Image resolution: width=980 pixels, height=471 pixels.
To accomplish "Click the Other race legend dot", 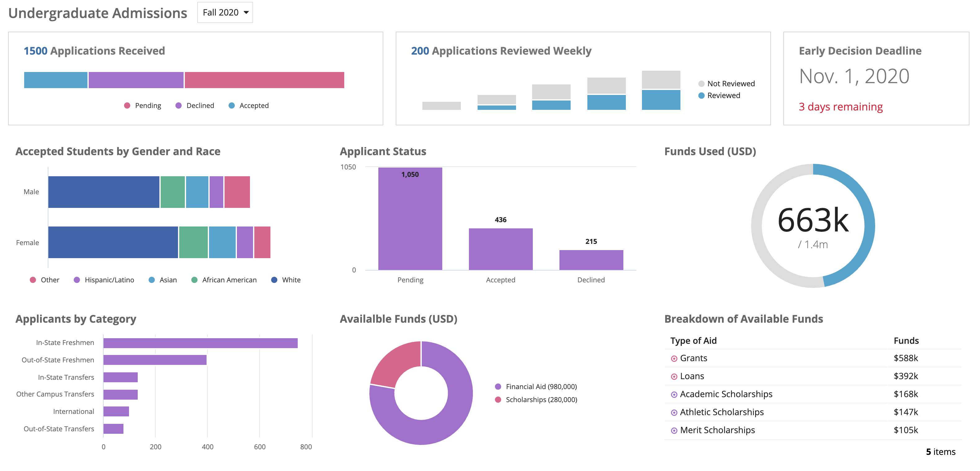I will [33, 280].
